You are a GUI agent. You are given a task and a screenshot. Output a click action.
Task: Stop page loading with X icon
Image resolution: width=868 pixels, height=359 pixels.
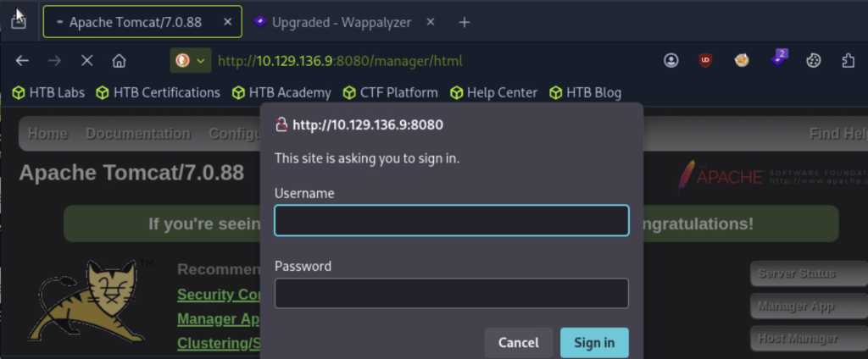(87, 61)
